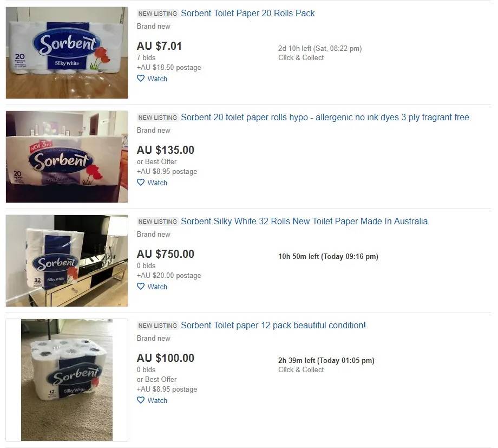Toggle 'Watch' text for the AU $100.00 item
The width and height of the screenshot is (498, 448).
point(158,400)
